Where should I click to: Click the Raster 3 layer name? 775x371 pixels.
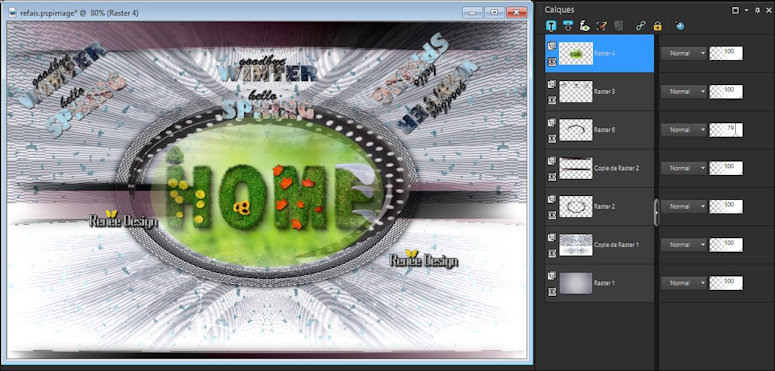pyautogui.click(x=604, y=91)
